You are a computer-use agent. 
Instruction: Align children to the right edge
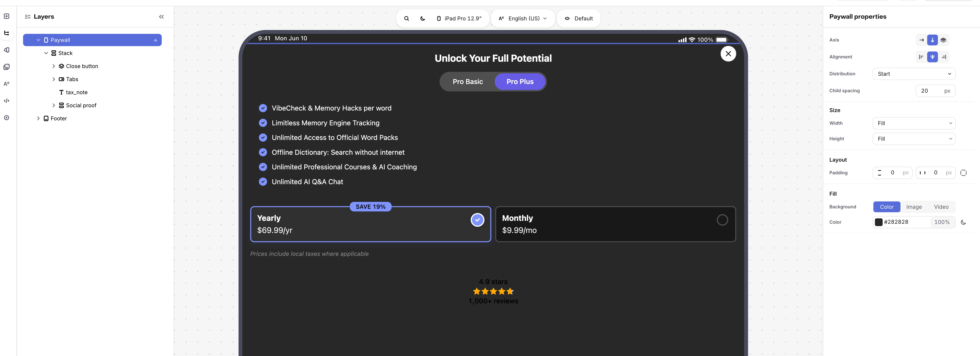click(x=944, y=57)
